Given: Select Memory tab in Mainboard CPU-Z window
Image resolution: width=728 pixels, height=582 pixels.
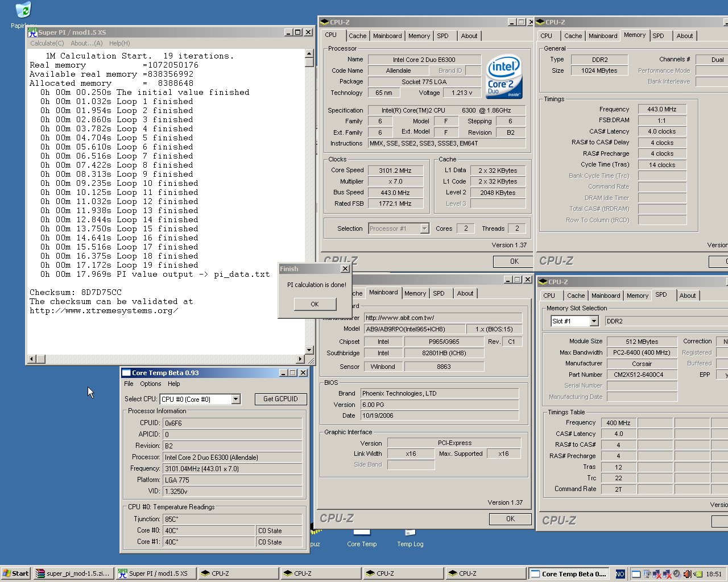Looking at the screenshot, I should click(x=415, y=293).
